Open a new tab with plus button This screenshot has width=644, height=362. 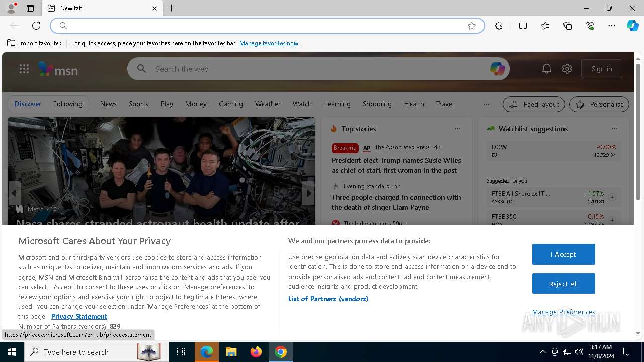(x=172, y=8)
